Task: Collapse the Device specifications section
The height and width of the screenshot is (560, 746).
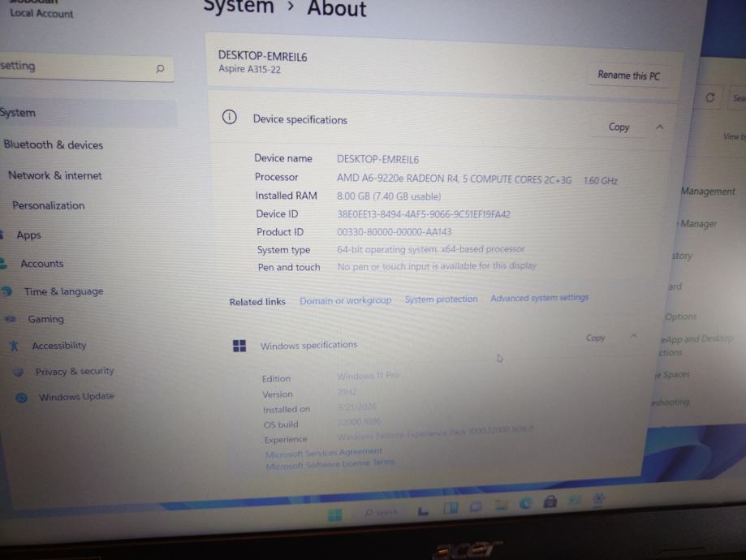Action: pos(659,127)
